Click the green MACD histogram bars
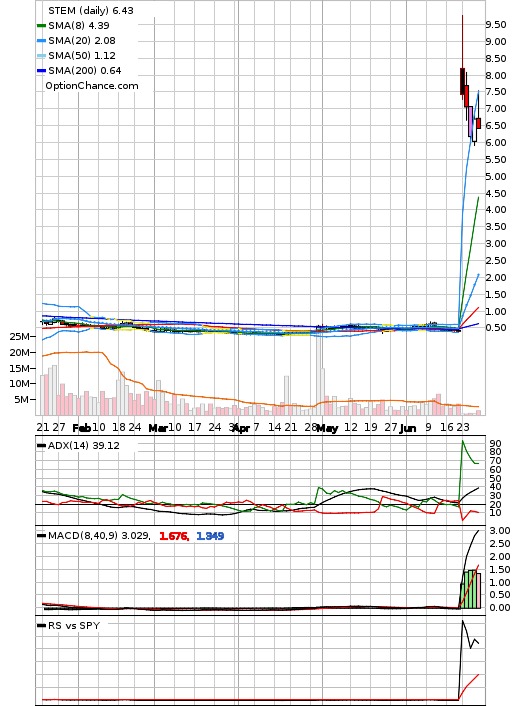 (x=471, y=589)
